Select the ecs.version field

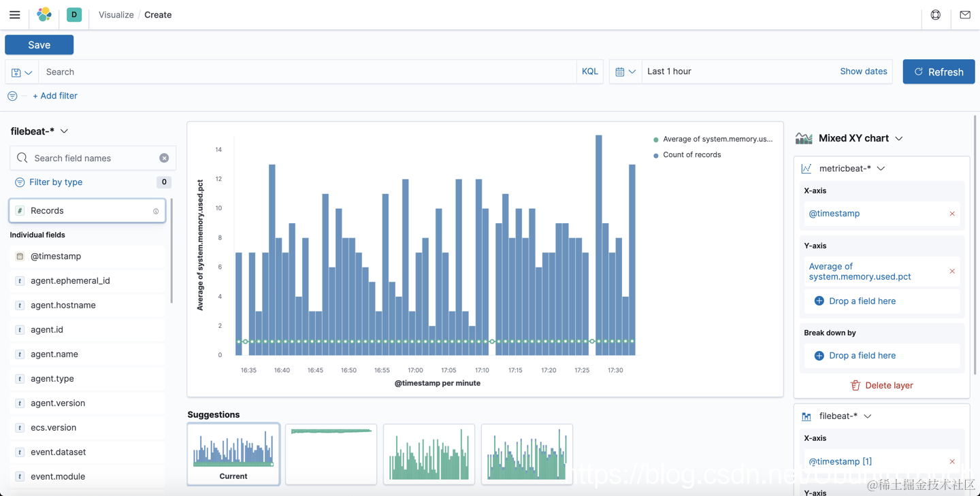pyautogui.click(x=87, y=428)
